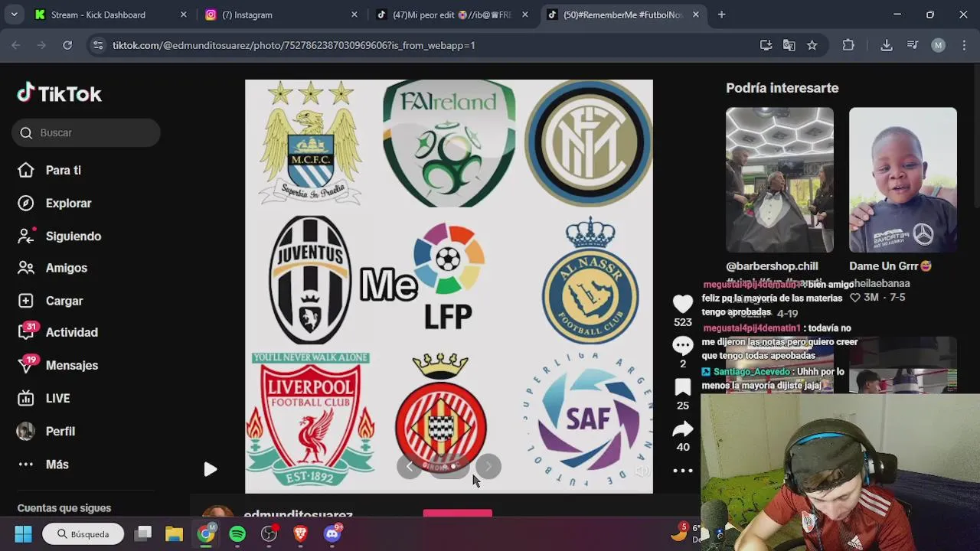Open File Explorer from the taskbar

(175, 533)
